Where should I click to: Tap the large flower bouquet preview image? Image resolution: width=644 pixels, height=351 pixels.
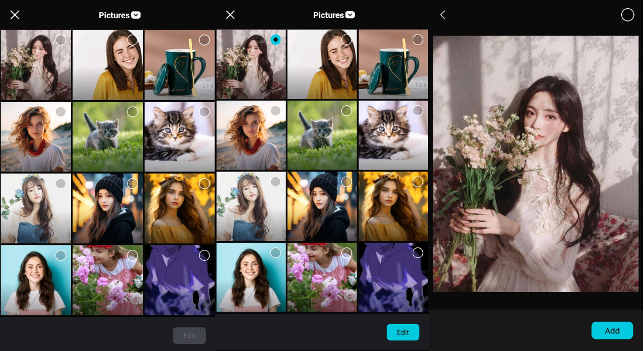coord(536,164)
